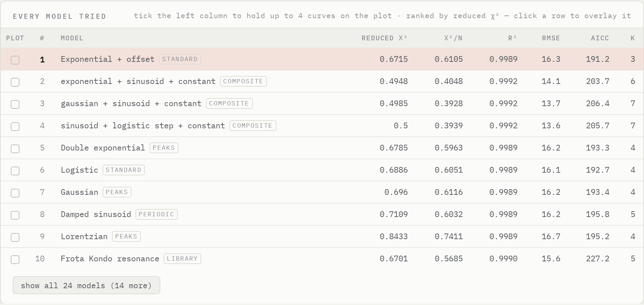Click the AICC column header
This screenshot has width=644, height=305.
click(600, 38)
